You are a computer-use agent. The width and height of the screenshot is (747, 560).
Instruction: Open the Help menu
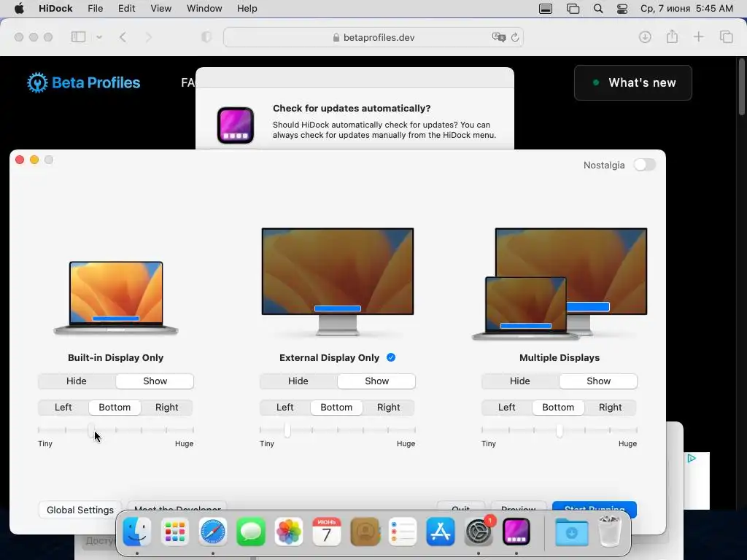pyautogui.click(x=247, y=9)
